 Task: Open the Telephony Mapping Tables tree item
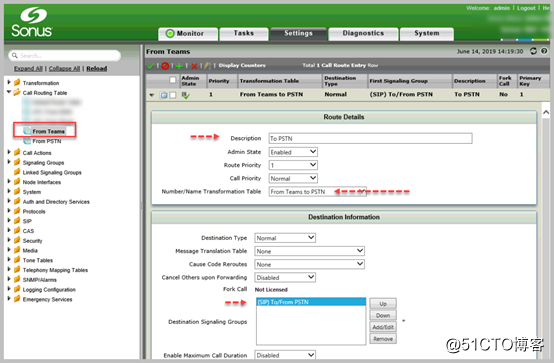tap(55, 270)
